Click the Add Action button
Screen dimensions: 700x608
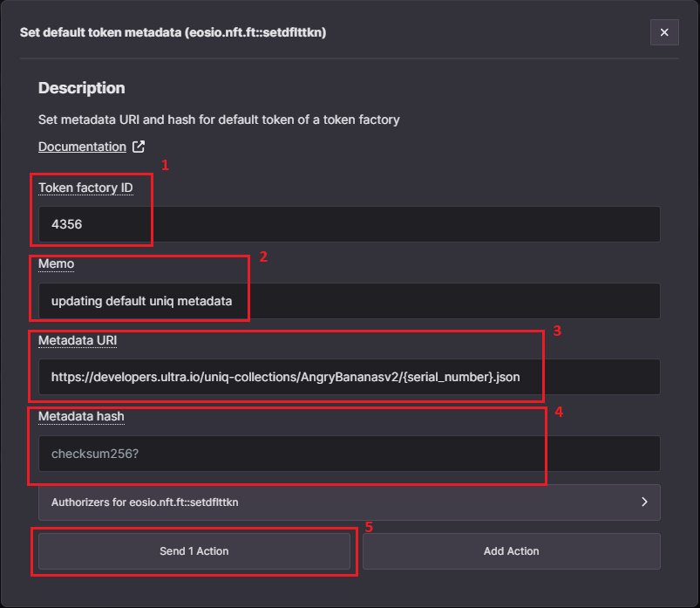[x=512, y=550]
